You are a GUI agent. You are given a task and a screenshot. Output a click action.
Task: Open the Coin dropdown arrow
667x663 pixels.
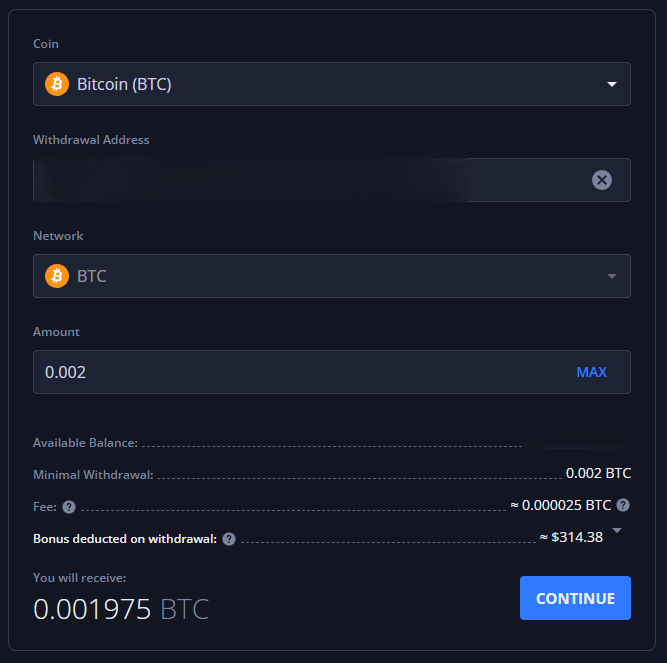click(x=612, y=85)
